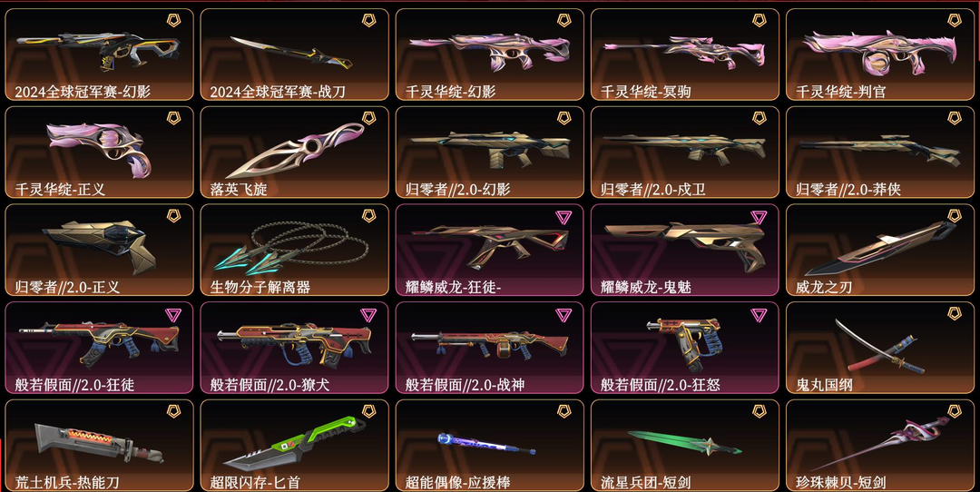Select the 生物分子解离器 chain blade skin

[x=294, y=250]
